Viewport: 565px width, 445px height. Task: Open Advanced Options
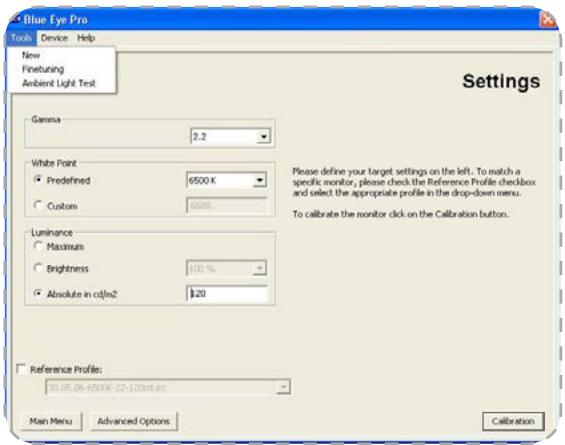[x=133, y=421]
